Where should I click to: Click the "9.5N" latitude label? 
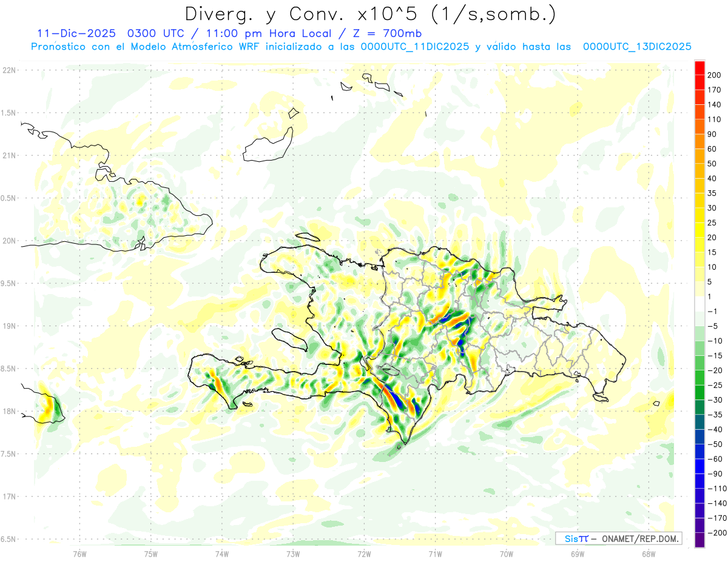point(8,283)
